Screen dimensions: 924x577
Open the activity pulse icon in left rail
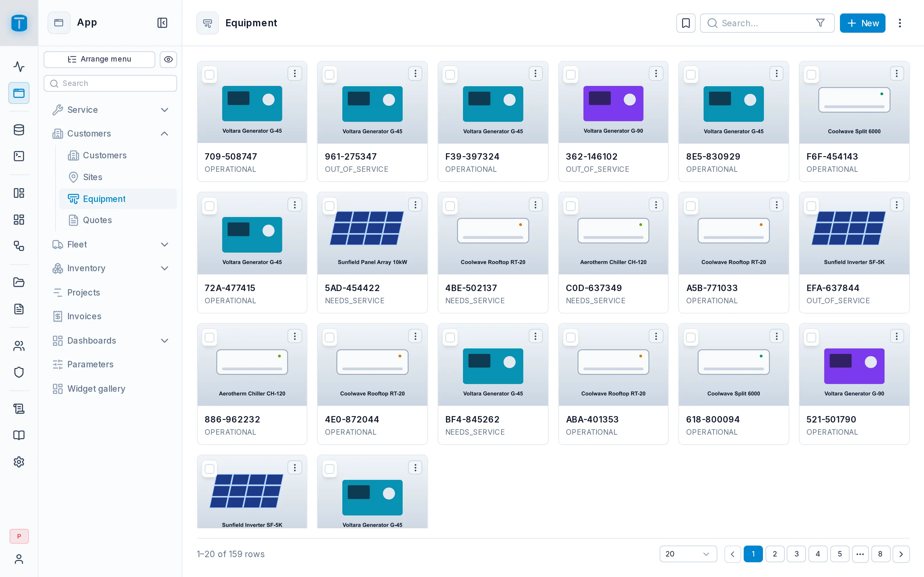tap(19, 67)
